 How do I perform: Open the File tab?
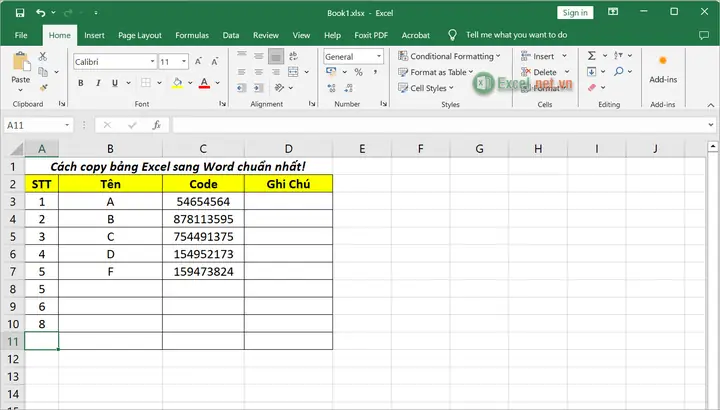(x=21, y=35)
